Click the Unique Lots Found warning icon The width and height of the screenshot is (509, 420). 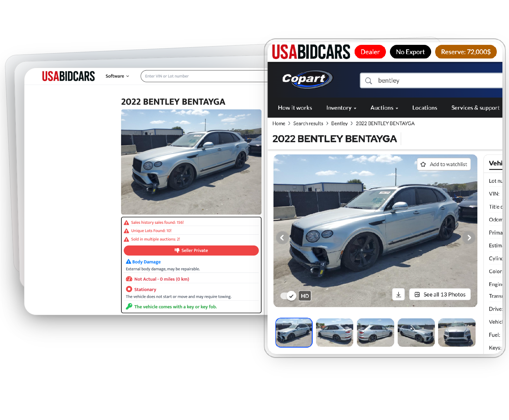coord(126,231)
